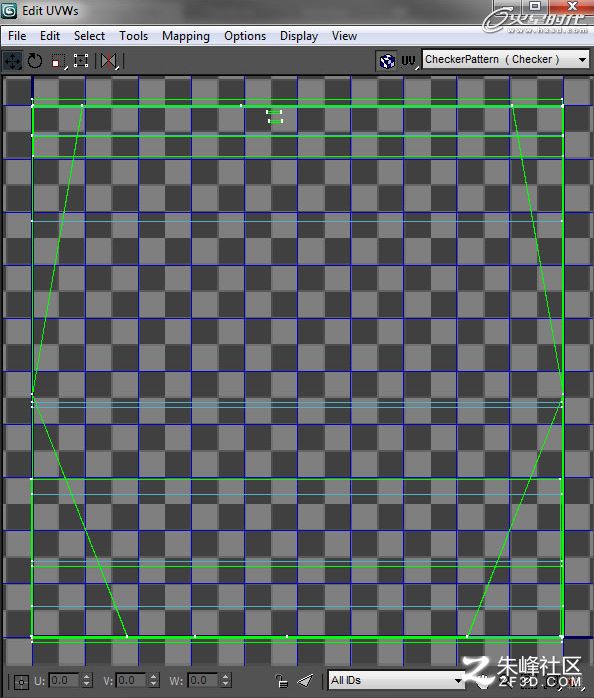594x698 pixels.
Task: Click the U value spinner arrows
Action: [87, 680]
